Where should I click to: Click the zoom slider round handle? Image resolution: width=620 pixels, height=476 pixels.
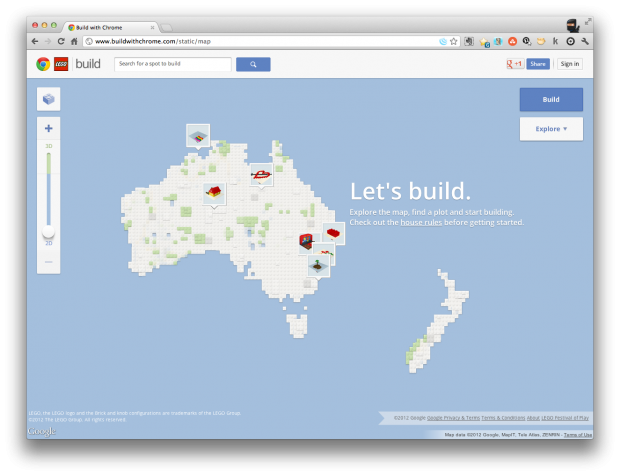[49, 232]
